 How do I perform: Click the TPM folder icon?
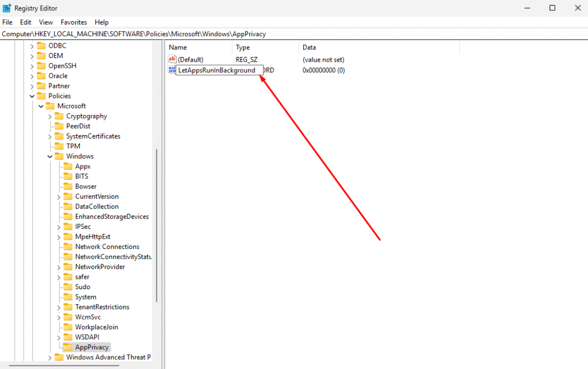pos(59,146)
